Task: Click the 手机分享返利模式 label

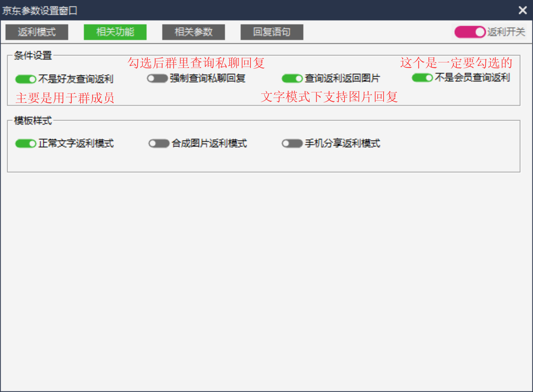Action: (x=342, y=143)
